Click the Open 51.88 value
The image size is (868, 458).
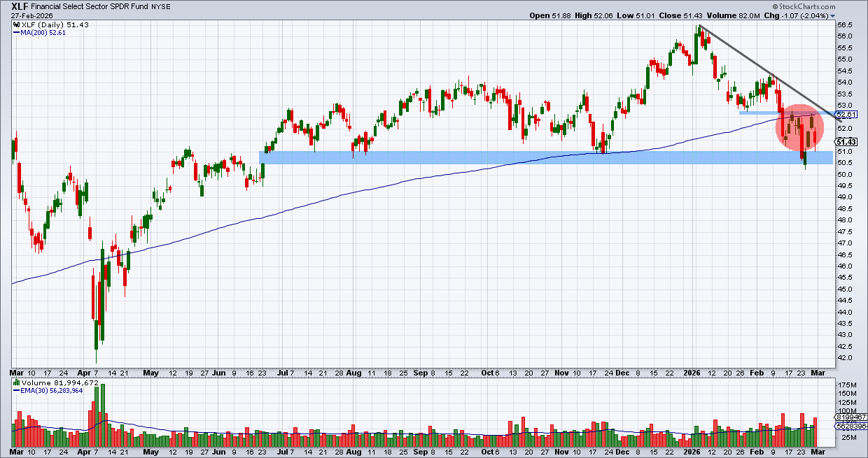[552, 15]
